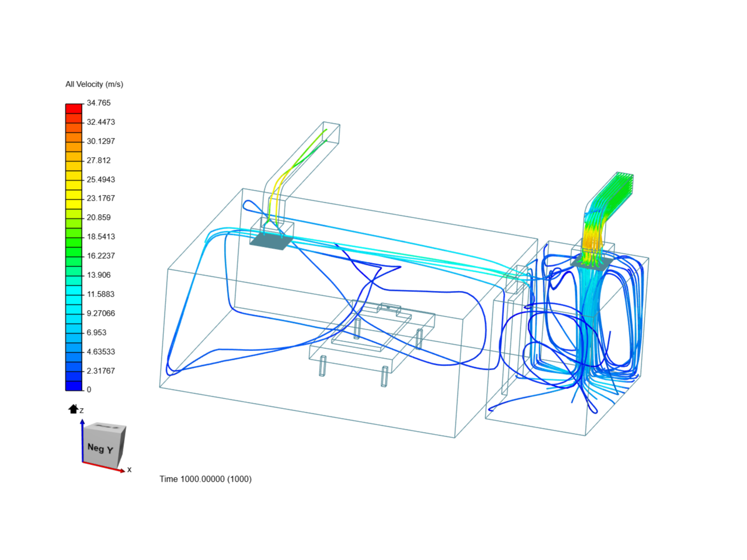Click the legend value 18.5413
Screen dimensions: 747x560
click(x=101, y=236)
